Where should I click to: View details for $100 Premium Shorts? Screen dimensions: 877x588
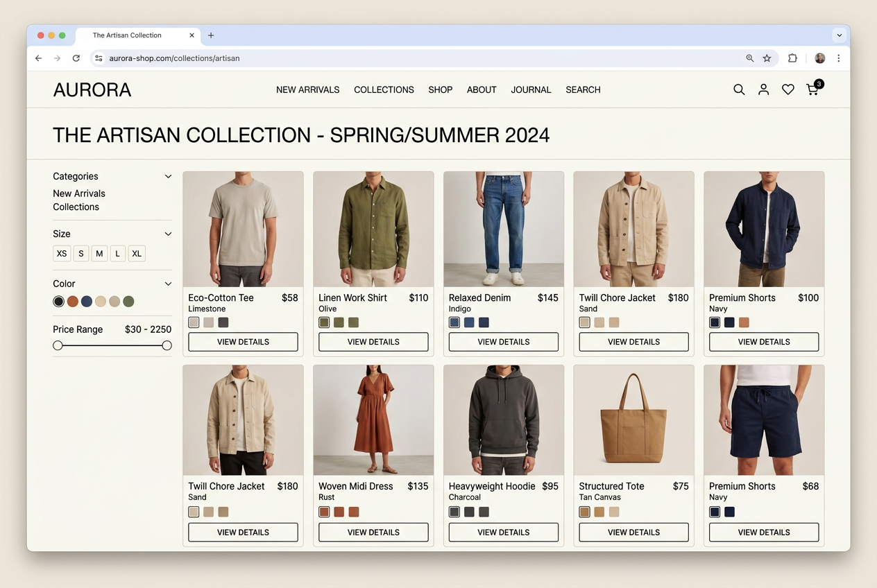click(x=764, y=342)
